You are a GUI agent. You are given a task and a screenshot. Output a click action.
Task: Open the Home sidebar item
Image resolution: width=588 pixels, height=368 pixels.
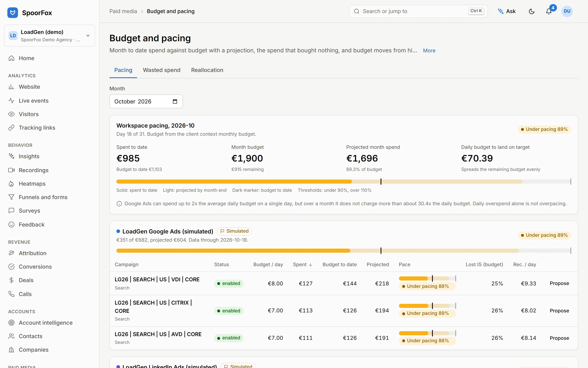click(50, 58)
